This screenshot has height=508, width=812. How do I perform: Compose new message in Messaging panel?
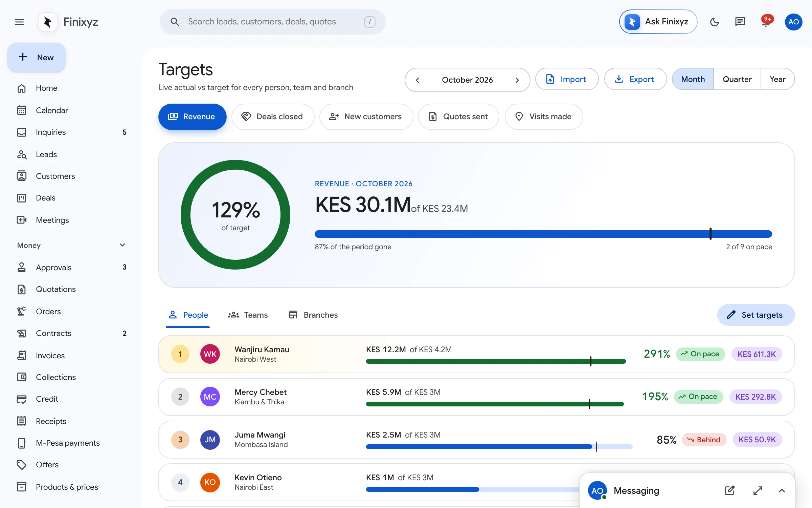click(x=730, y=490)
